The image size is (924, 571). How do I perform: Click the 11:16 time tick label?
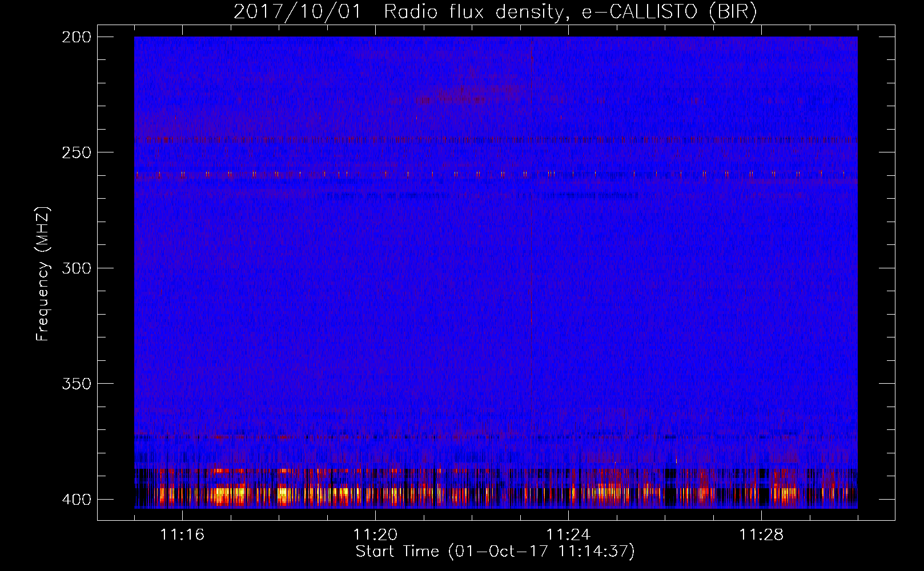182,534
